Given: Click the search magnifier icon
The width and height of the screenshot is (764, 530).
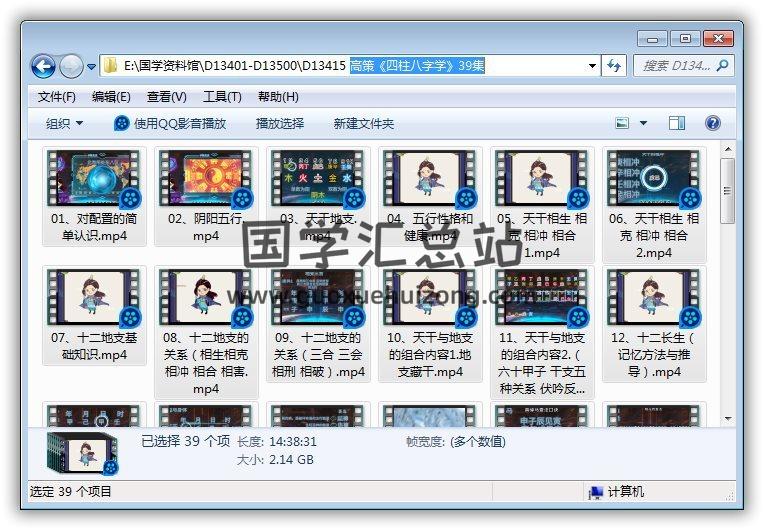Looking at the screenshot, I should coord(722,66).
